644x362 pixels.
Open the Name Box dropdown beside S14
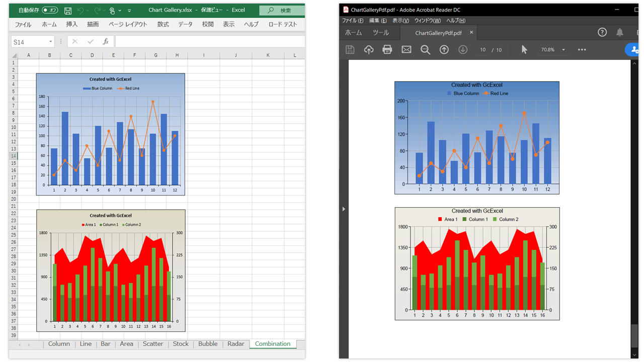tap(51, 42)
